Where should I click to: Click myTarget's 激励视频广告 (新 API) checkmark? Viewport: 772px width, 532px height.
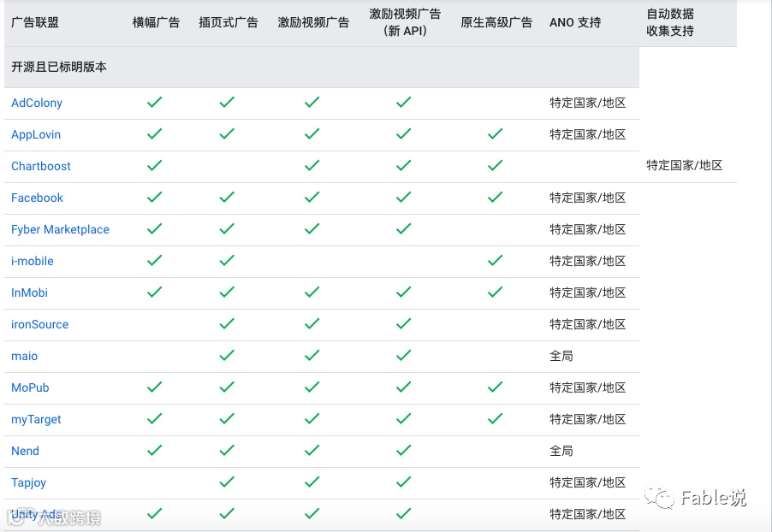pos(403,419)
